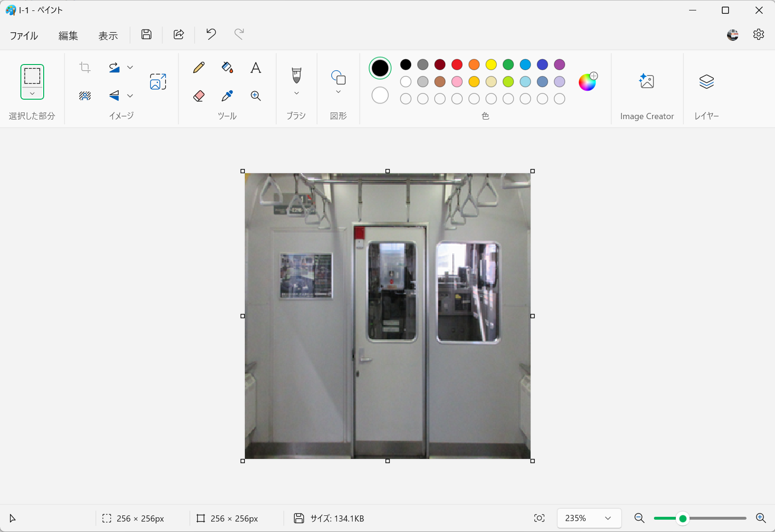Click the bottom-center selection handle
Viewport: 775px width, 532px height.
pos(388,461)
